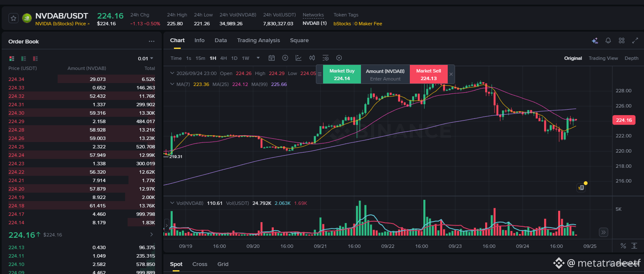This screenshot has height=274, width=644.
Task: Open the AI assistant sparkle icon
Action: pos(595,40)
